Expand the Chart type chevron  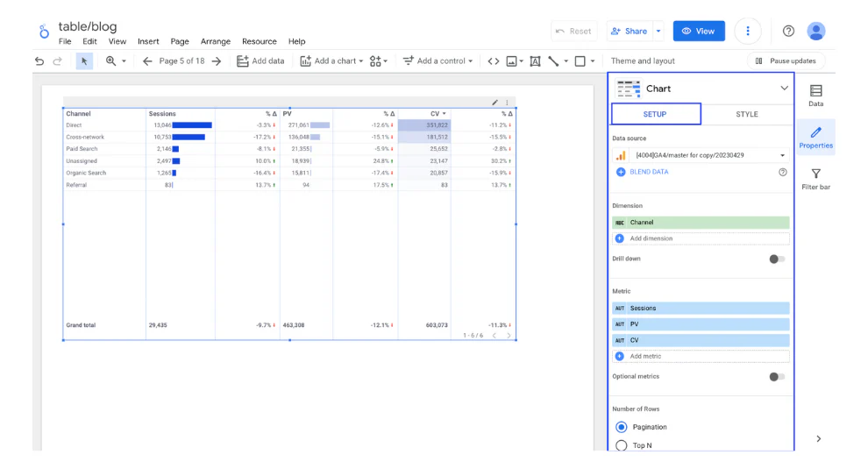tap(784, 88)
